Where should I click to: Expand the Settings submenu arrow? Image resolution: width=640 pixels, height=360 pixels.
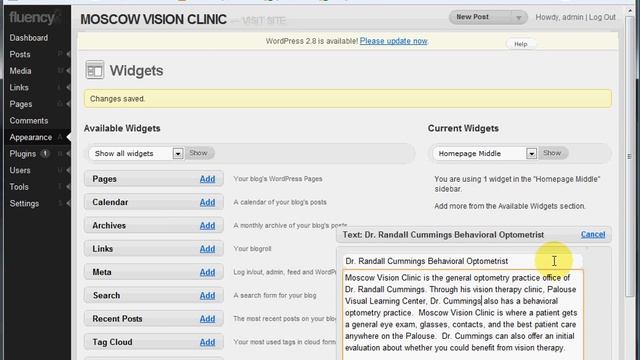point(68,203)
